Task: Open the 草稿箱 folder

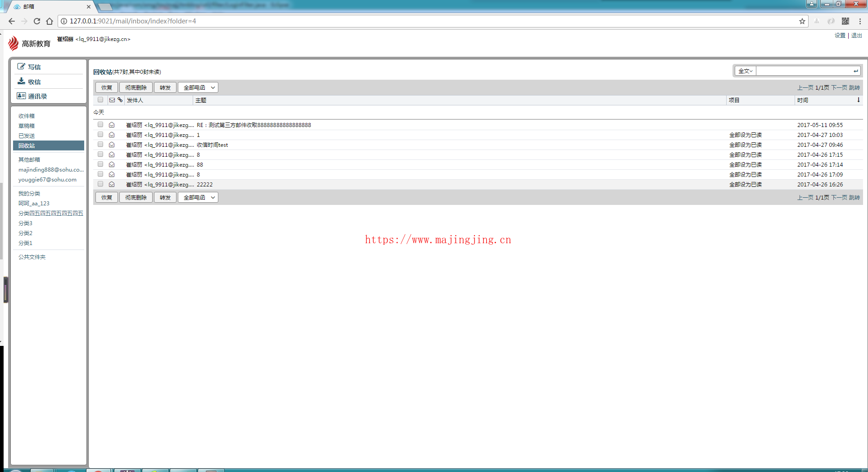Action: pyautogui.click(x=27, y=126)
